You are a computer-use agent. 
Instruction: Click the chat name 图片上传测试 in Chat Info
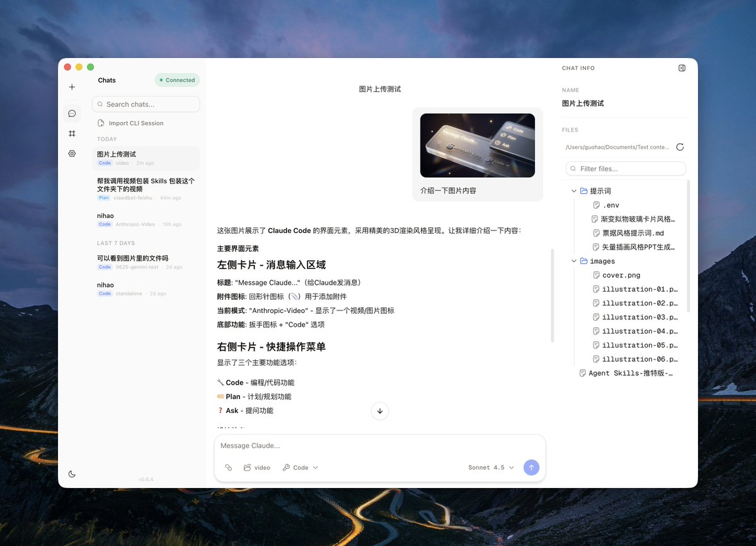click(x=583, y=103)
